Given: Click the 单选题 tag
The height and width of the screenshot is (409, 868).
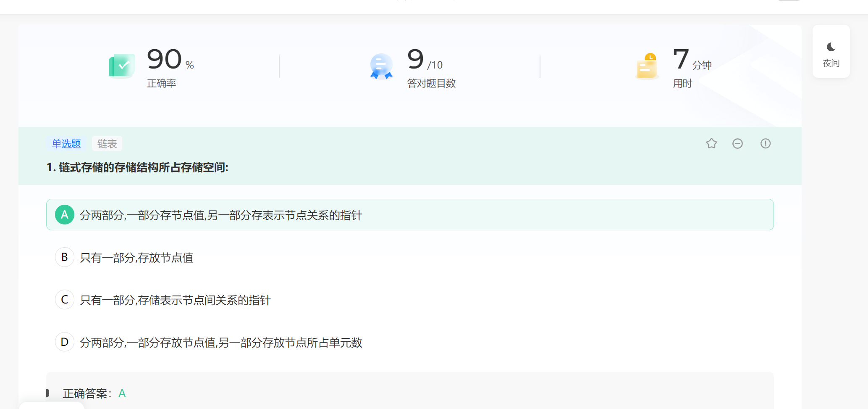Looking at the screenshot, I should [66, 144].
